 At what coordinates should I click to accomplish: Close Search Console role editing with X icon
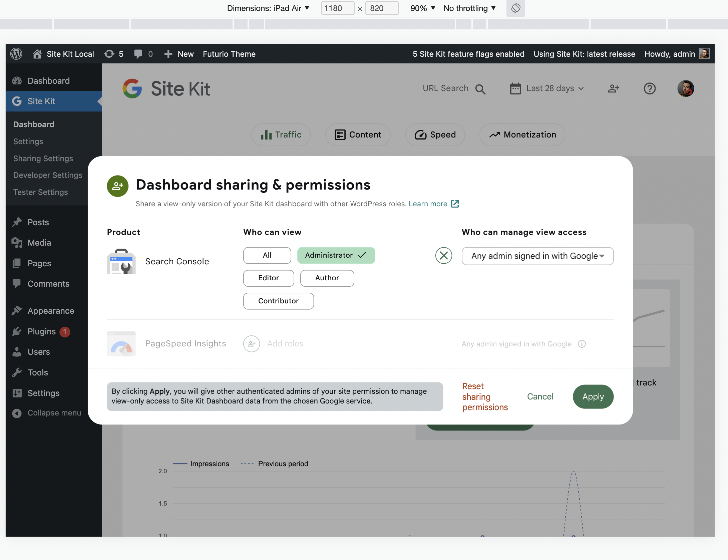coord(443,256)
